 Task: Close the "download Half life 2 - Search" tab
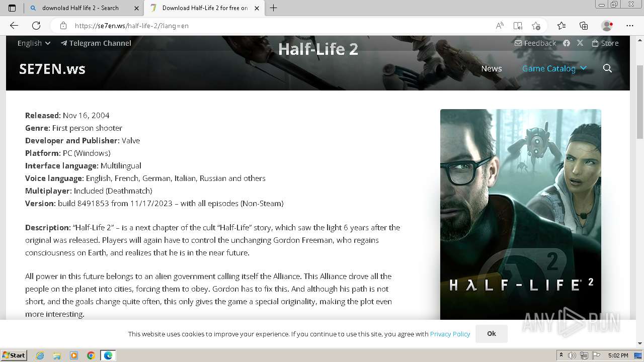pyautogui.click(x=136, y=8)
